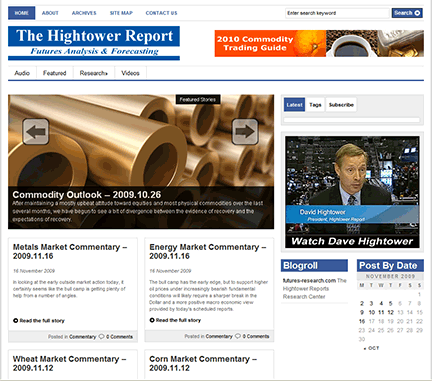Read the full story for Metals commentary
Screen dimensions: 432x381
42,321
